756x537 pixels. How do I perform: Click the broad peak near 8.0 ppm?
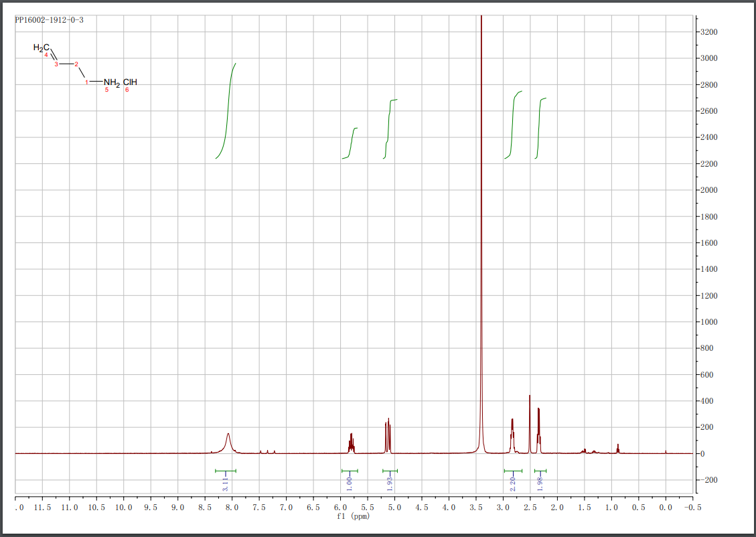(228, 439)
